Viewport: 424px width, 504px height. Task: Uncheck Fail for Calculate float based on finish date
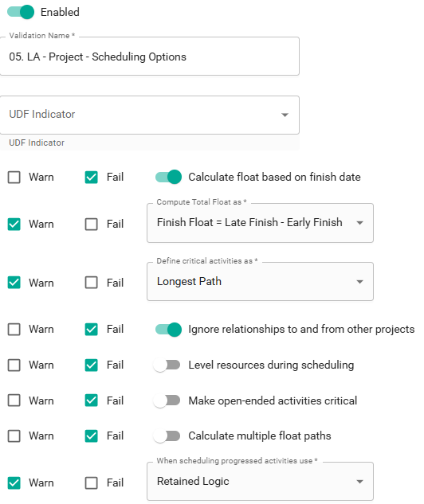(x=92, y=177)
